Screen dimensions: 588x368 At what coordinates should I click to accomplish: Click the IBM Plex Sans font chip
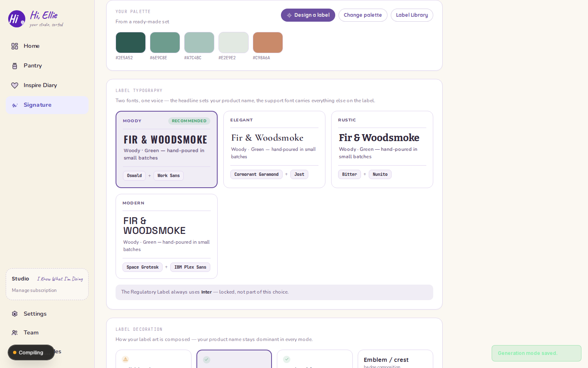[x=190, y=267]
